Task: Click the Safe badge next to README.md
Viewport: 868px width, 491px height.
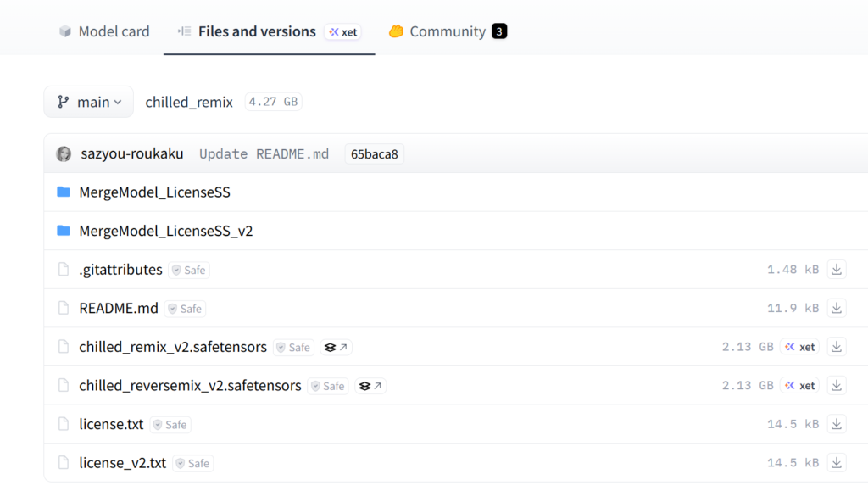Action: coord(185,309)
